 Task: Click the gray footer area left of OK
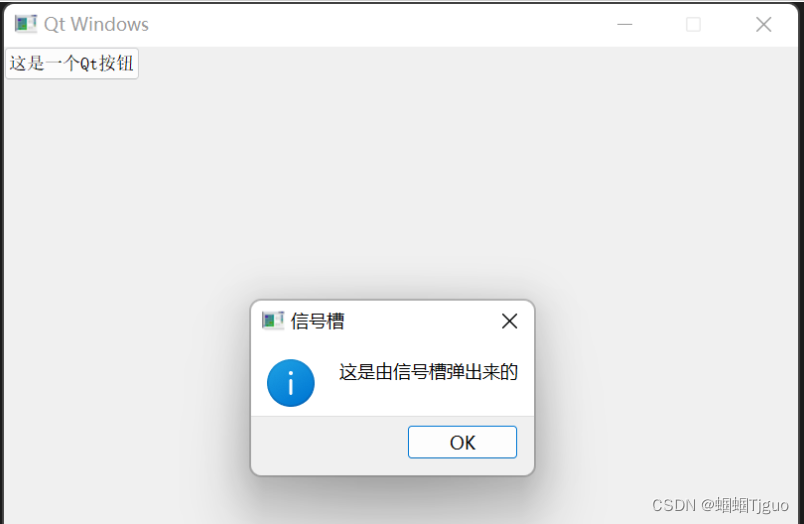click(329, 445)
